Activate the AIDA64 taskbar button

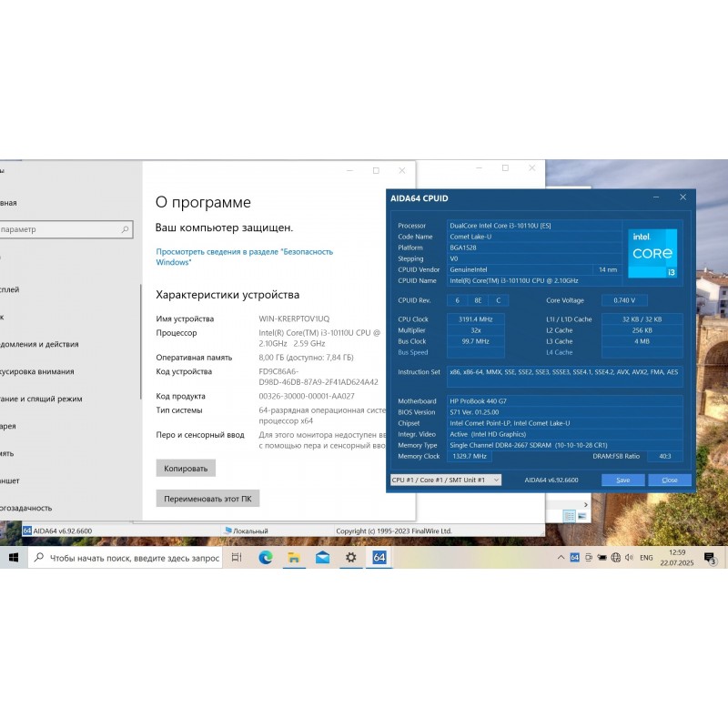click(379, 557)
